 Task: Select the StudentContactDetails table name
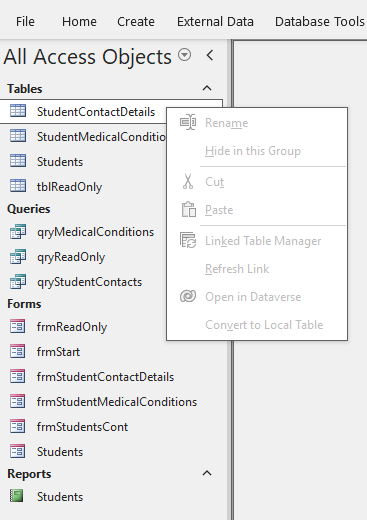click(x=96, y=112)
